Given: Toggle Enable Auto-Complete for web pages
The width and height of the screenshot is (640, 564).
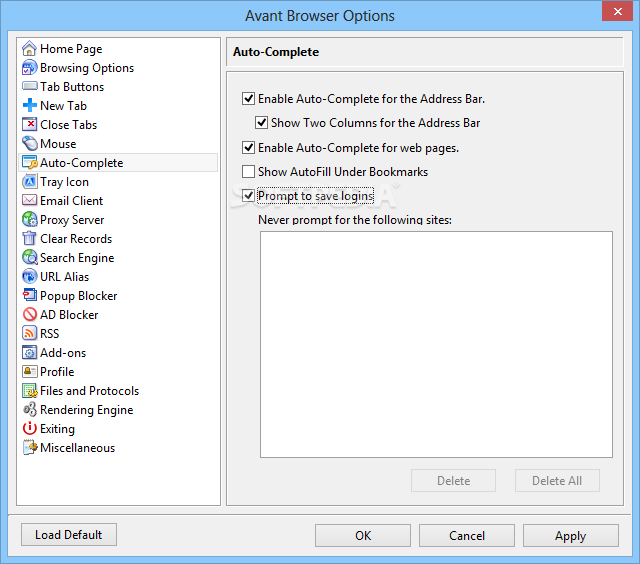Looking at the screenshot, I should coord(249,148).
